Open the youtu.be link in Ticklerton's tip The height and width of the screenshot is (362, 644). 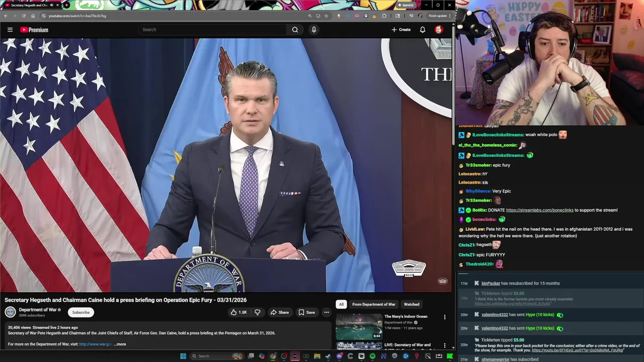(577, 350)
